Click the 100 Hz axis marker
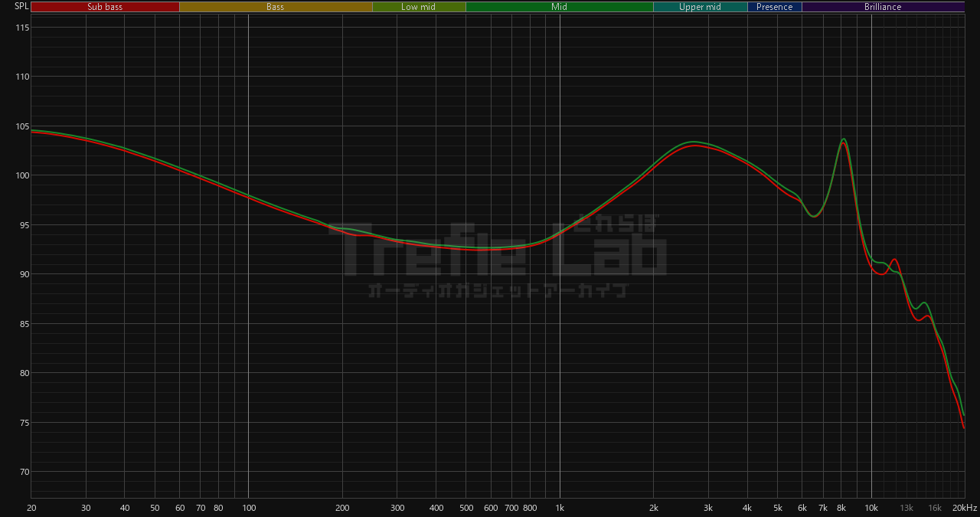The height and width of the screenshot is (517, 980). click(248, 508)
